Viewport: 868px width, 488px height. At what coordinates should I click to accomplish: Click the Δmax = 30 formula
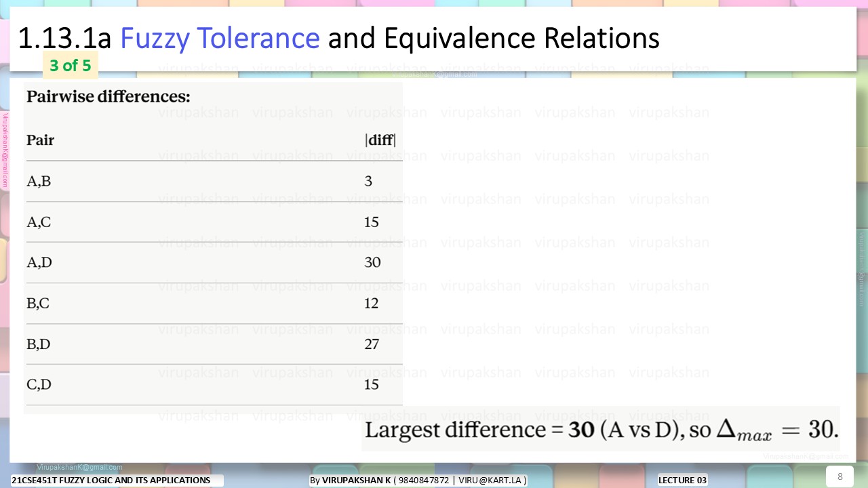(x=778, y=430)
